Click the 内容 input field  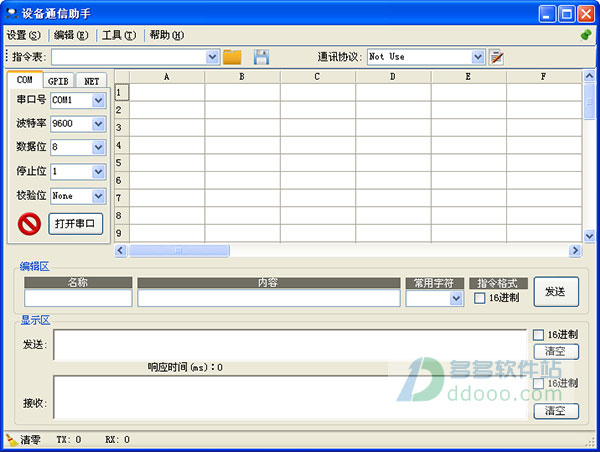tap(269, 298)
